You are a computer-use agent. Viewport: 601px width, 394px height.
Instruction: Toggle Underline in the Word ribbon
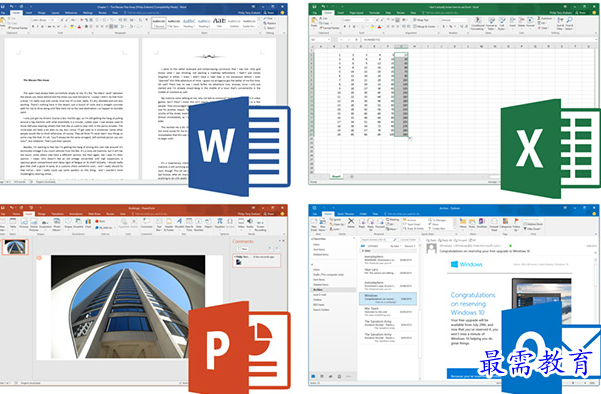click(42, 26)
